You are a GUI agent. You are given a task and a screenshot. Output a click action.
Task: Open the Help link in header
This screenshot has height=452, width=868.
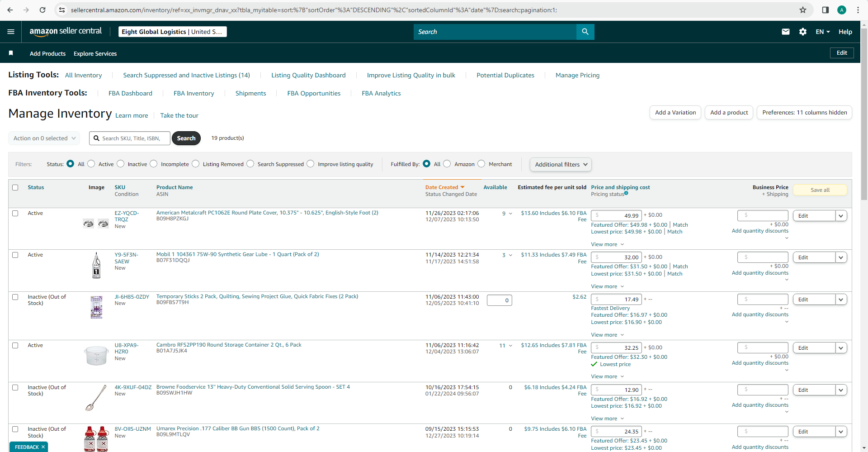845,32
